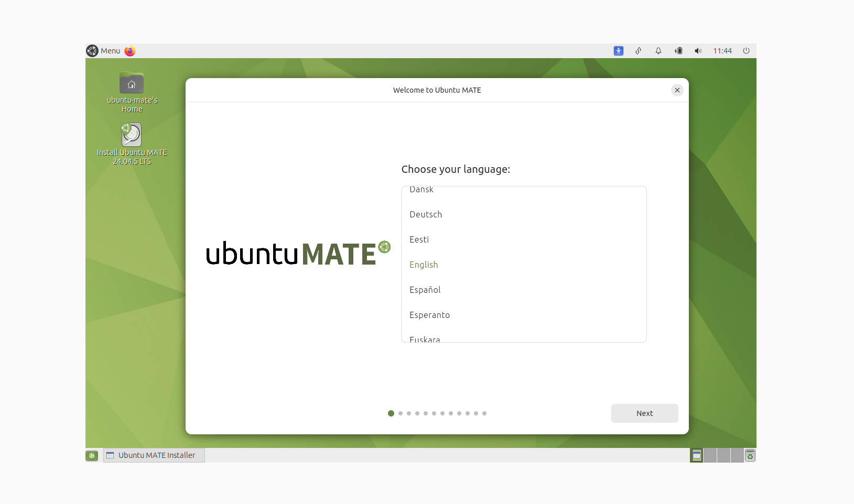Click the Next button
The image size is (854, 504).
pos(644,413)
